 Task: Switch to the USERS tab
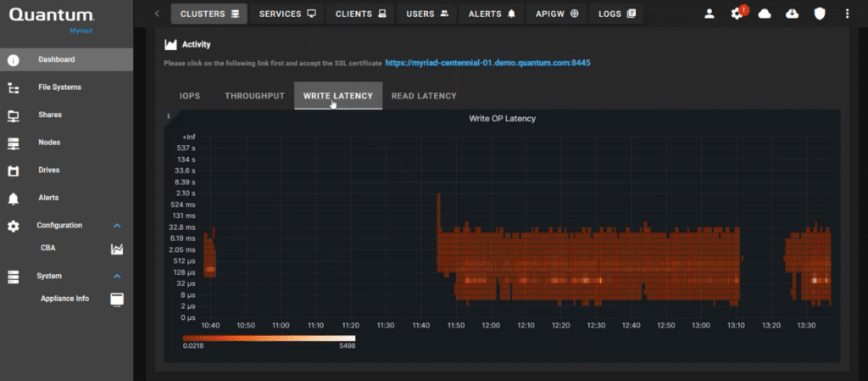pos(427,14)
